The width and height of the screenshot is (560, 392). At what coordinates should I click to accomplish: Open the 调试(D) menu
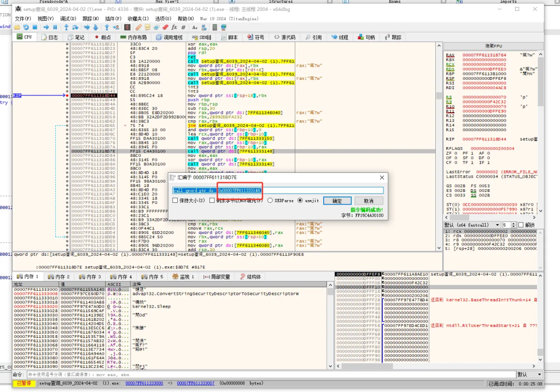pyautogui.click(x=68, y=19)
